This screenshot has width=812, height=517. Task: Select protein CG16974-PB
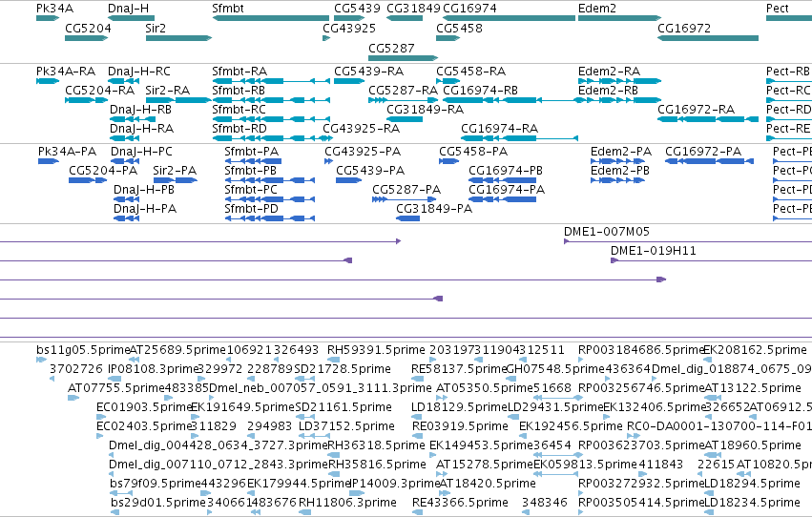click(502, 180)
